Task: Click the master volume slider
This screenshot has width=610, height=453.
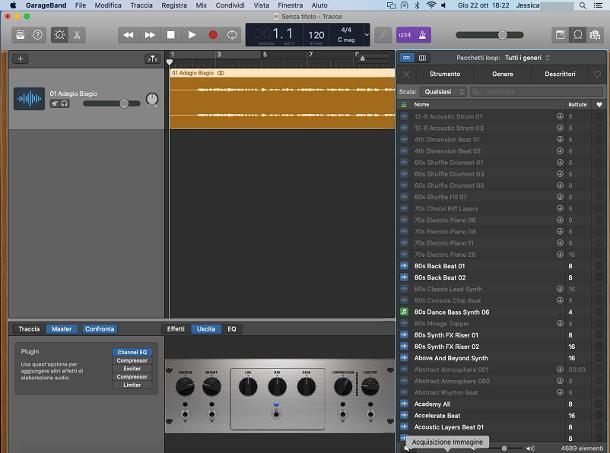Action: coord(489,35)
